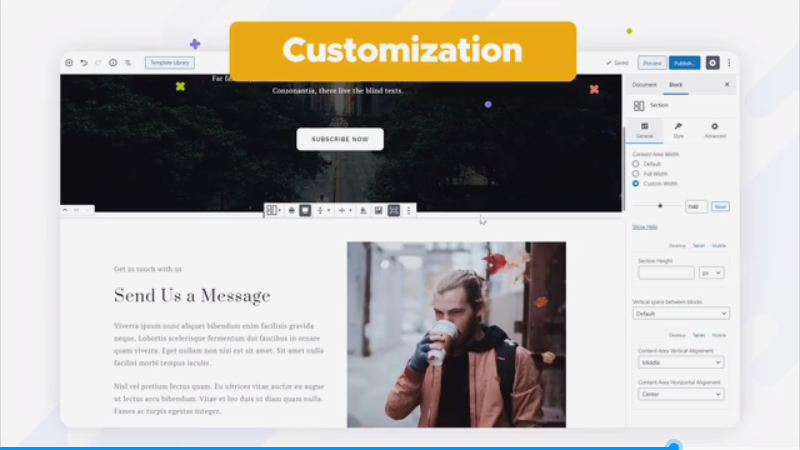Open Vertical space between blocks dropdown

[681, 314]
